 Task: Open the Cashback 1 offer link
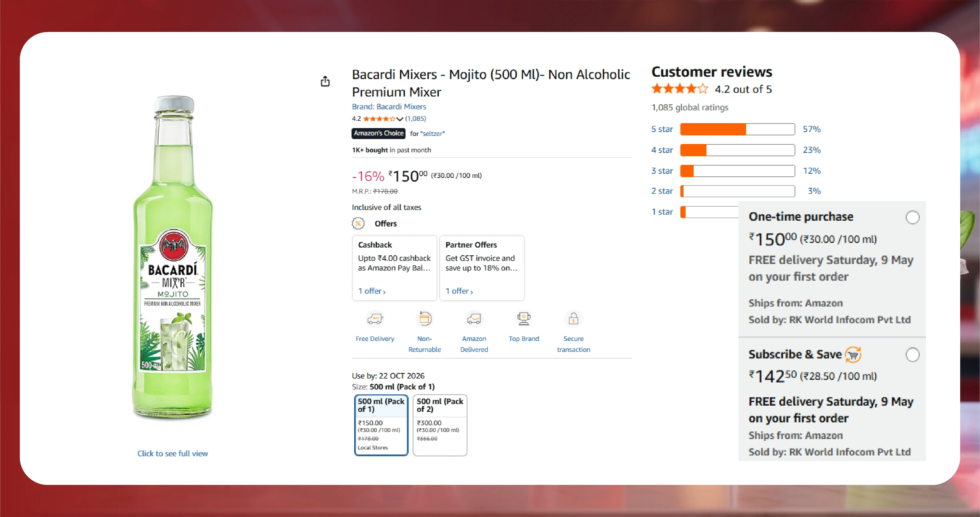(372, 291)
